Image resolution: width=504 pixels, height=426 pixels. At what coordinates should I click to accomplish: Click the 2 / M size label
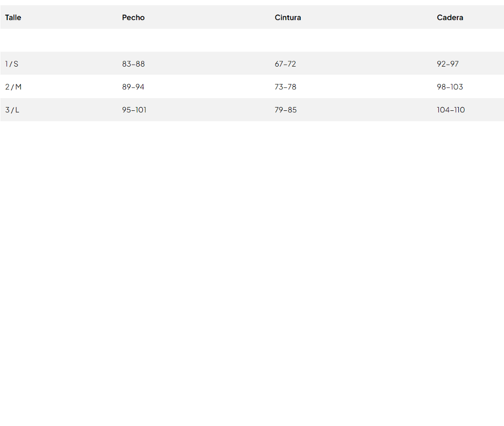[x=13, y=87]
